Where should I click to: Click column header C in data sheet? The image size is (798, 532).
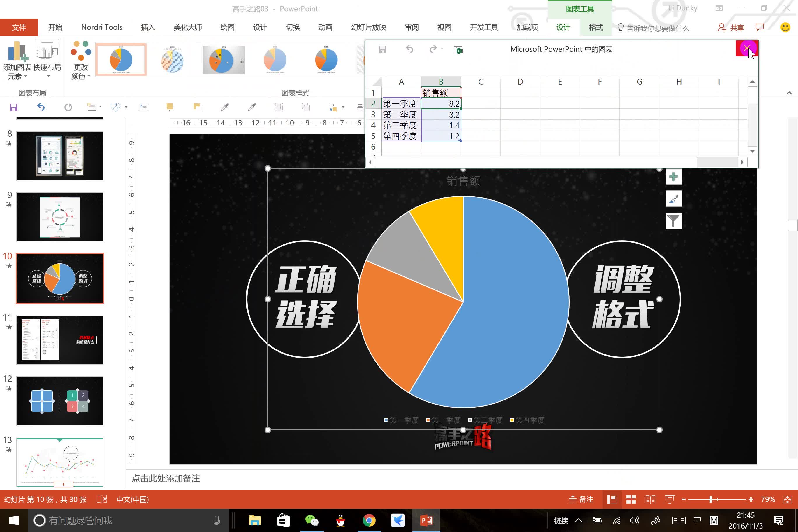click(x=480, y=82)
